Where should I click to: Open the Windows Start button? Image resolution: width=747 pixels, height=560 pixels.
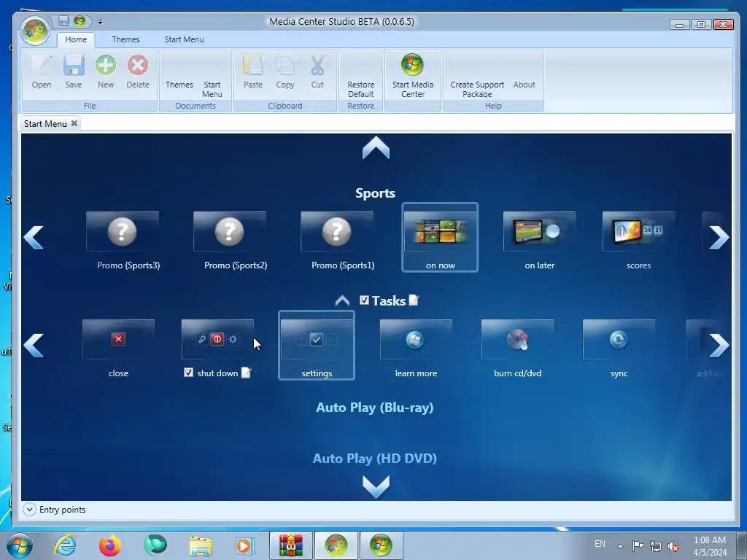20,545
